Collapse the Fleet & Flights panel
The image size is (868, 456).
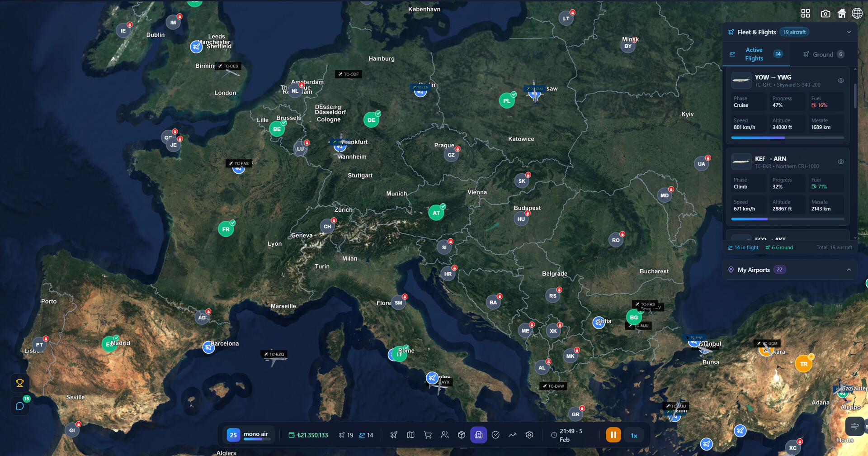(849, 32)
